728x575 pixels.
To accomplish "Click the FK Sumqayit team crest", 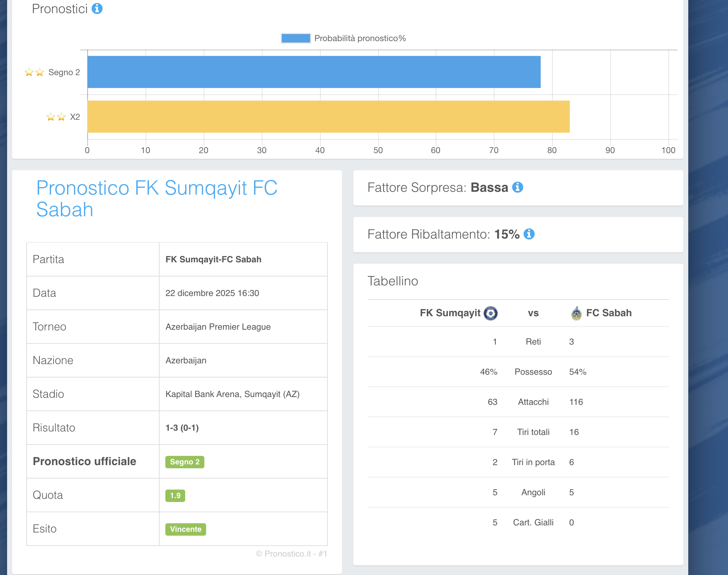I will click(491, 313).
